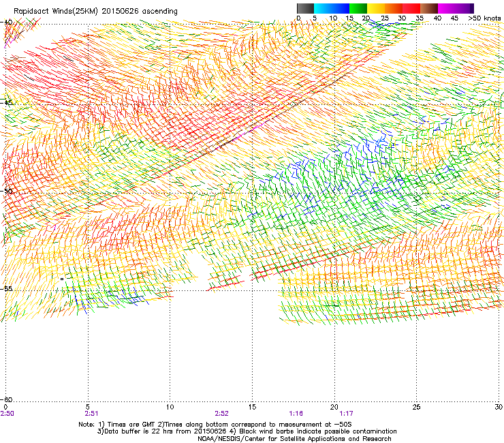
Task: Choose the magenta 40-45 knots legend swatch
Action: tap(447, 8)
